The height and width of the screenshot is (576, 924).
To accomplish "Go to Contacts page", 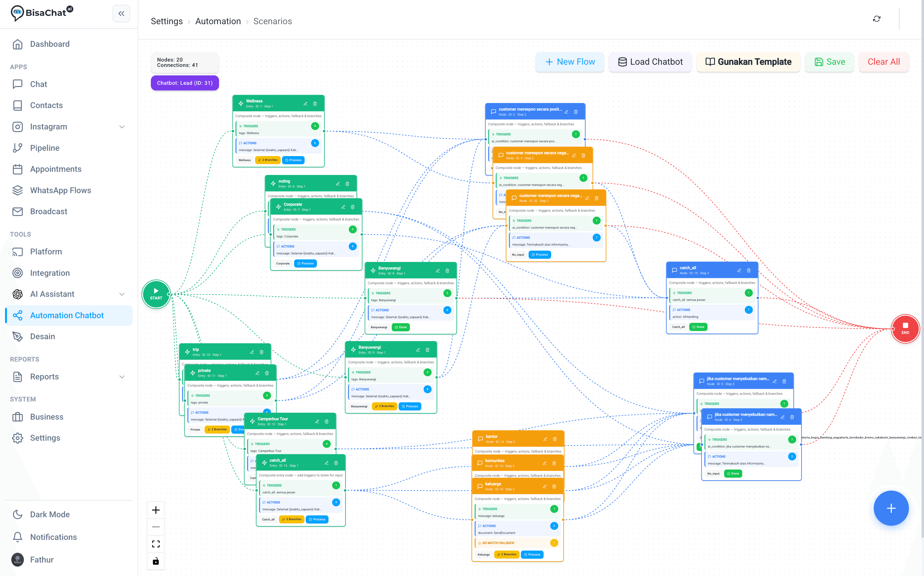I will 69,106.
